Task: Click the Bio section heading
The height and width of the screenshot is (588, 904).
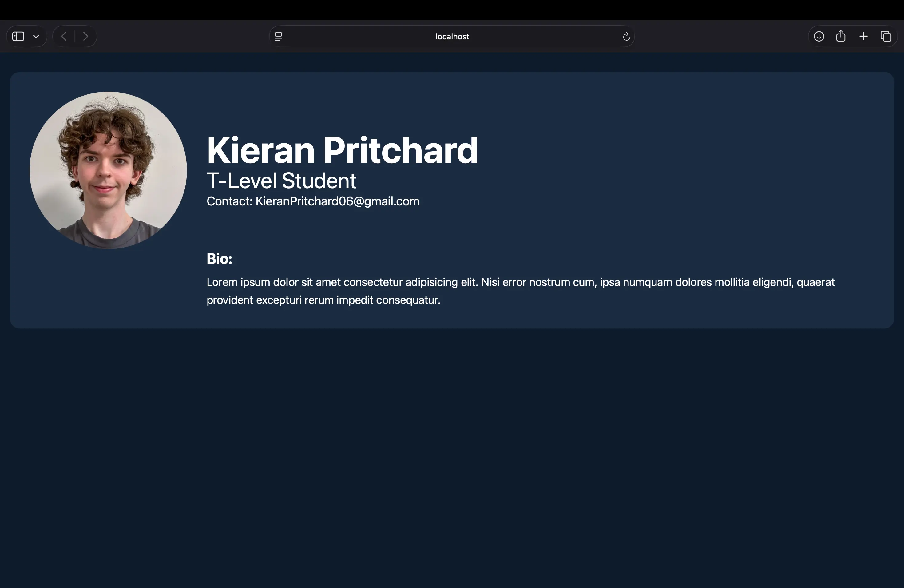Action: point(219,259)
